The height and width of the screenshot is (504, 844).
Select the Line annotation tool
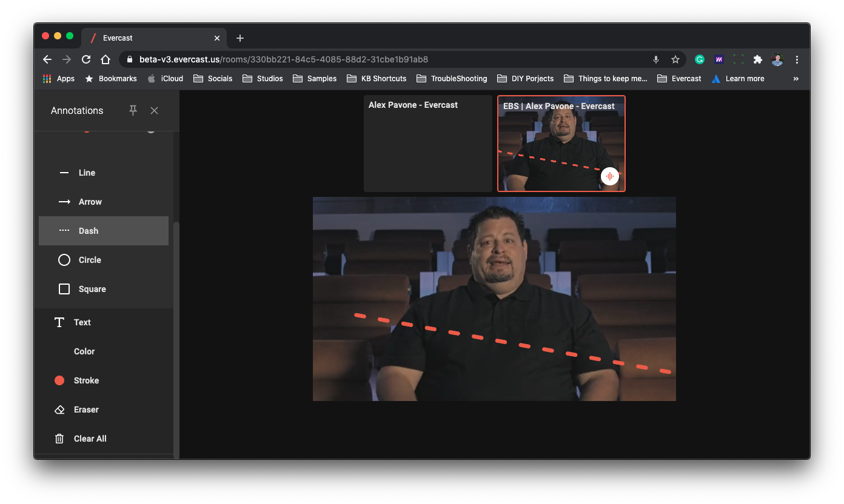click(104, 173)
